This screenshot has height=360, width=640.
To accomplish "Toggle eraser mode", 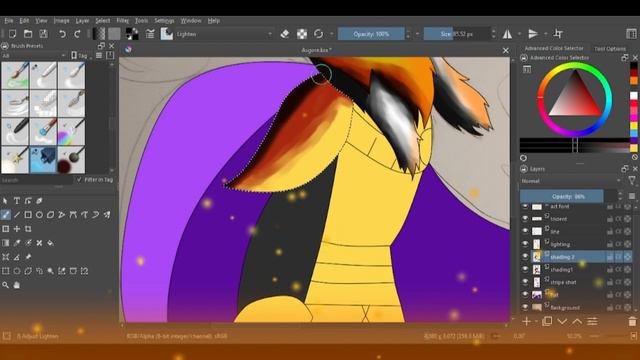I will click(285, 34).
